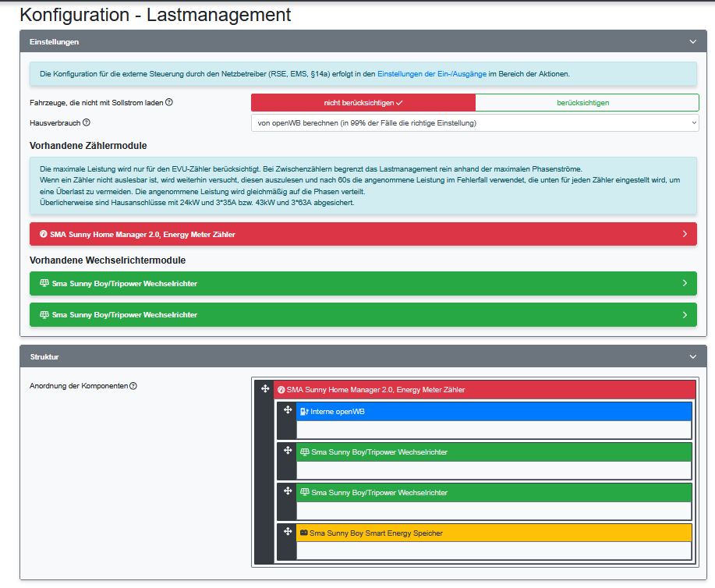This screenshot has width=715, height=588.
Task: Enable nicht berücksichtigen for Fahrzeuge
Action: coord(362,103)
